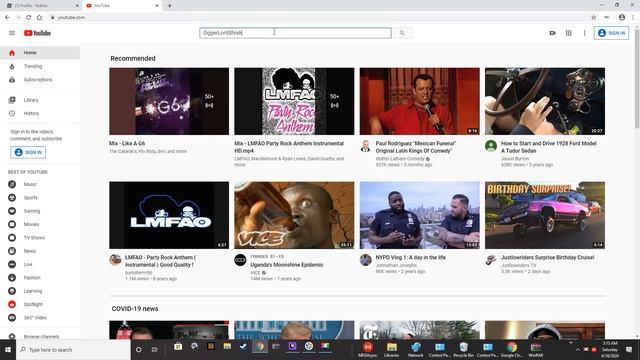Screen dimensions: 640x360
Task: Open the create video camera icon
Action: point(553,33)
